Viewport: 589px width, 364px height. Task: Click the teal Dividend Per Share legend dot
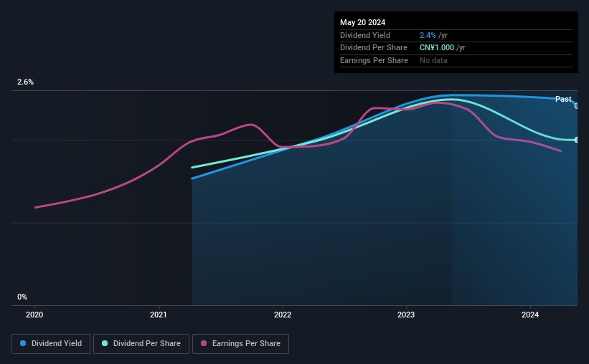click(105, 343)
